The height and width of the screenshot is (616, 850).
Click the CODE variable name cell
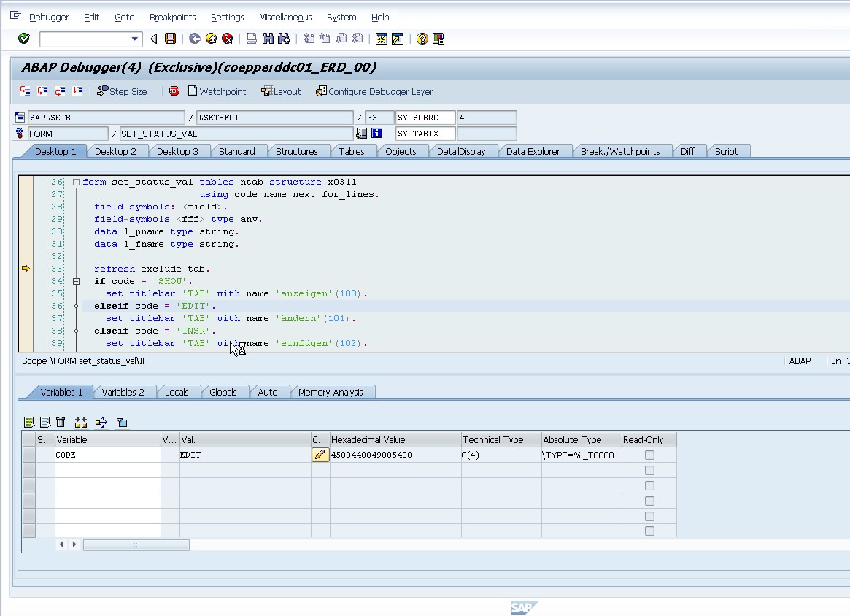click(x=107, y=455)
